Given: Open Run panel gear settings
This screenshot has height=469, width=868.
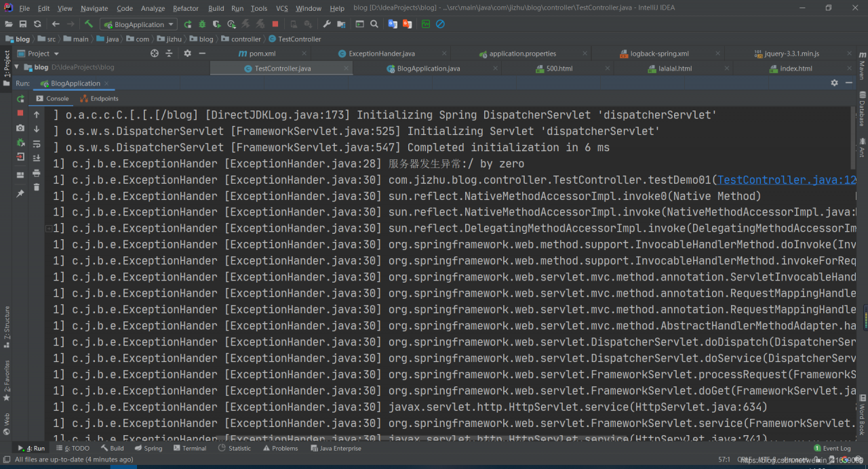Looking at the screenshot, I should (834, 83).
